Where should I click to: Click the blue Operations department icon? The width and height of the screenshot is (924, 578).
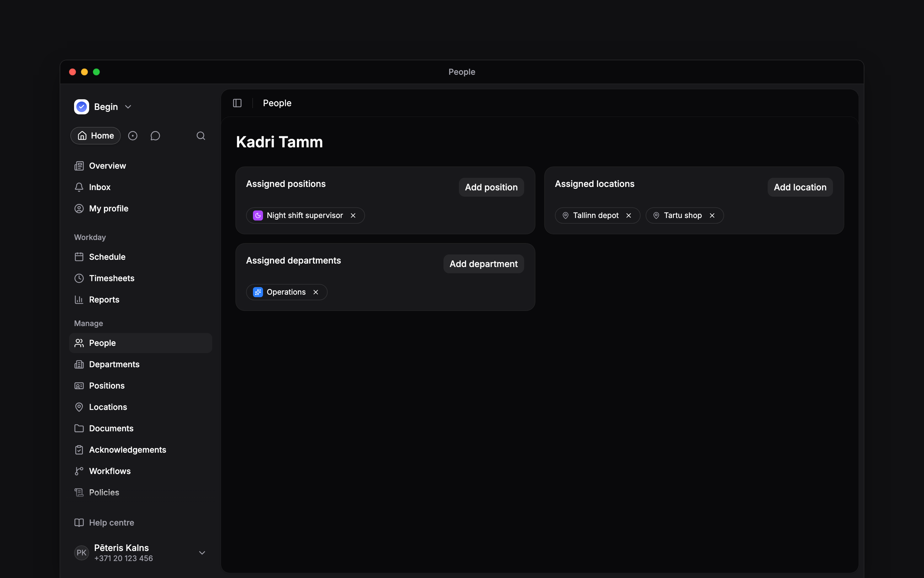pyautogui.click(x=258, y=292)
